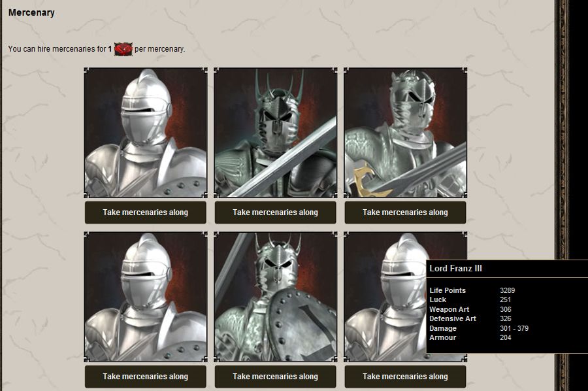Select the spiked-crown dark knight portrait, top row

coord(275,131)
